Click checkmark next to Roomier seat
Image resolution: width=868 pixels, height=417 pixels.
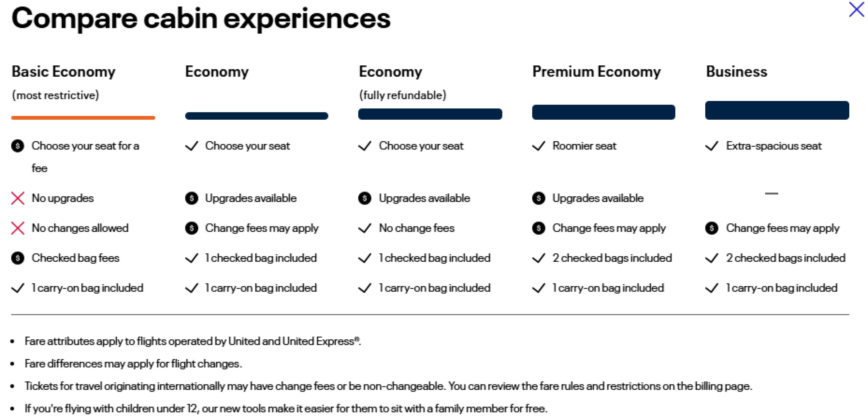pos(538,146)
